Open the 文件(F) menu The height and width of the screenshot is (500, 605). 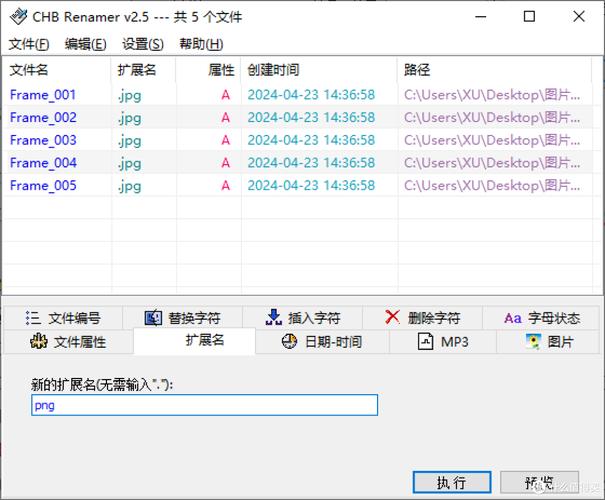pos(29,44)
